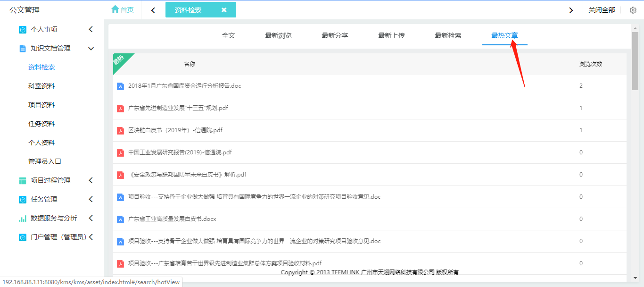Click the 关闭全部 button
644x287 pixels.
tap(602, 9)
